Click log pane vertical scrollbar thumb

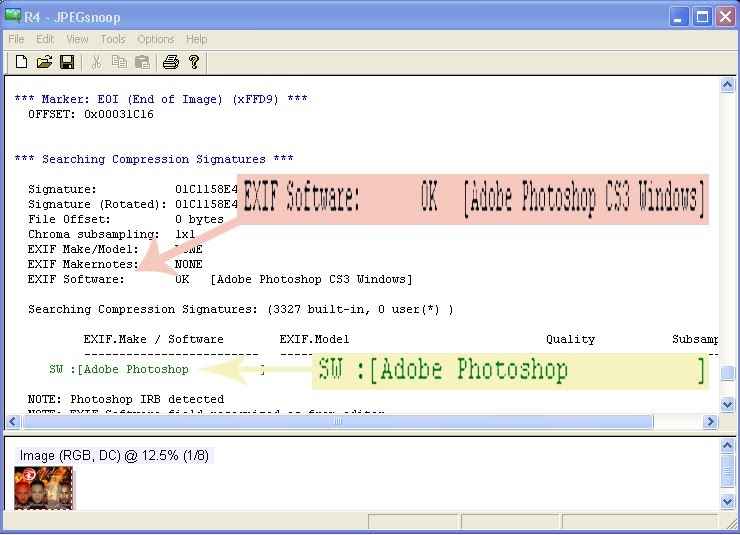tap(727, 373)
